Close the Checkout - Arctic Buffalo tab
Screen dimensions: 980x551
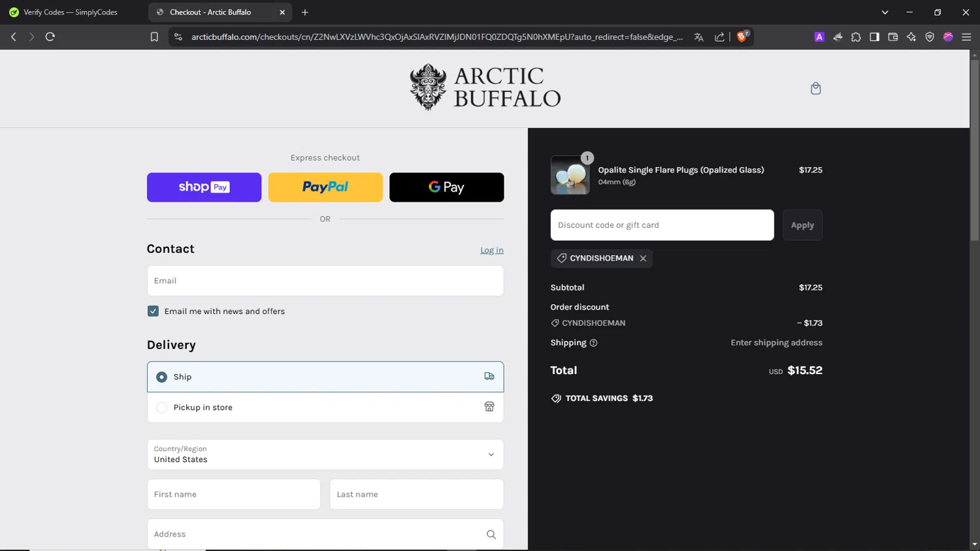pyautogui.click(x=282, y=12)
